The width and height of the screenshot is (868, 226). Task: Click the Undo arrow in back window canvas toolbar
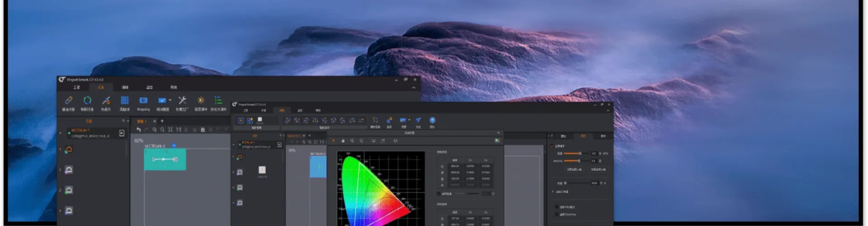(x=138, y=130)
